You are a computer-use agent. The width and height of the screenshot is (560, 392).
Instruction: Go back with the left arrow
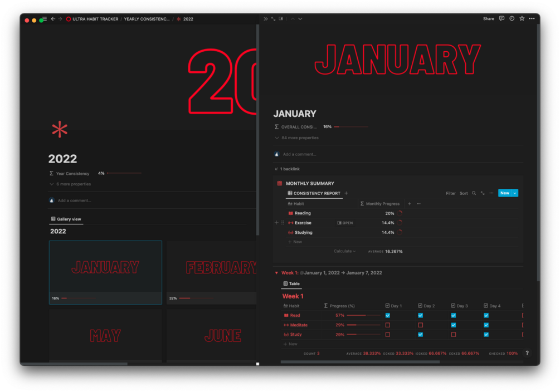tap(53, 19)
